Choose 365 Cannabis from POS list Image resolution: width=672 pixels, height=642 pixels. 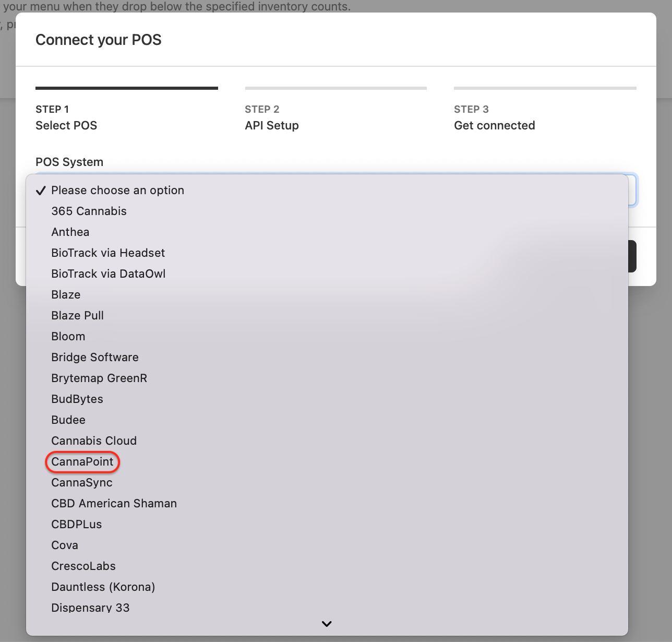[x=327, y=211]
